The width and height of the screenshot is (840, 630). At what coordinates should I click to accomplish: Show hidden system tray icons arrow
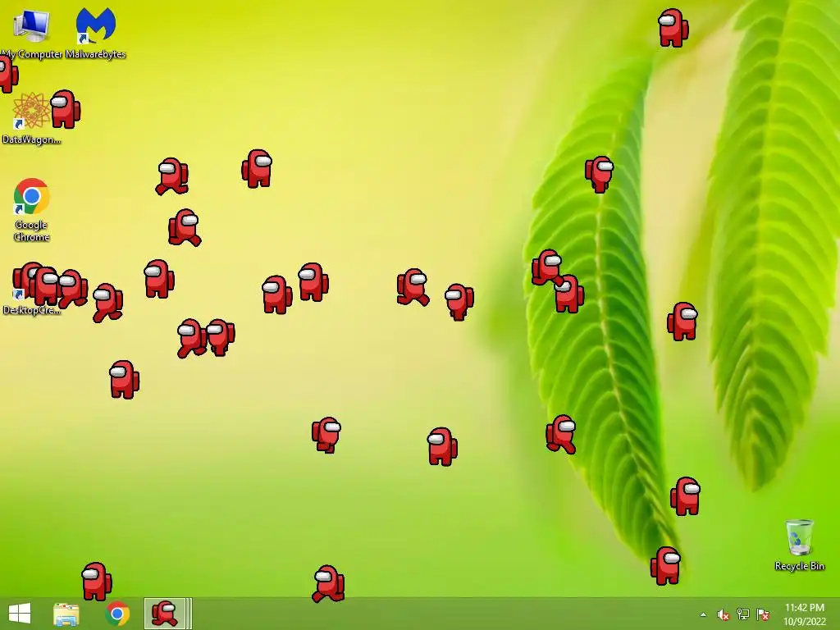tap(703, 614)
